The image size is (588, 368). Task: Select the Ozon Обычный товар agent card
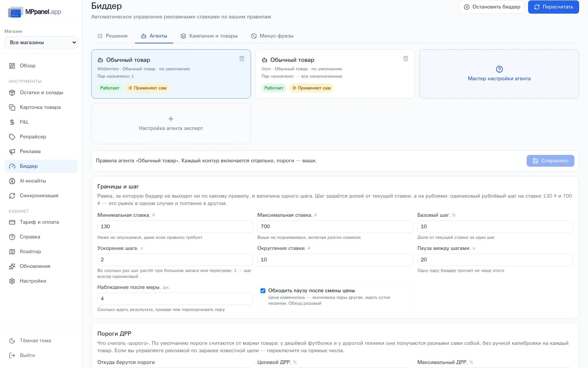335,74
